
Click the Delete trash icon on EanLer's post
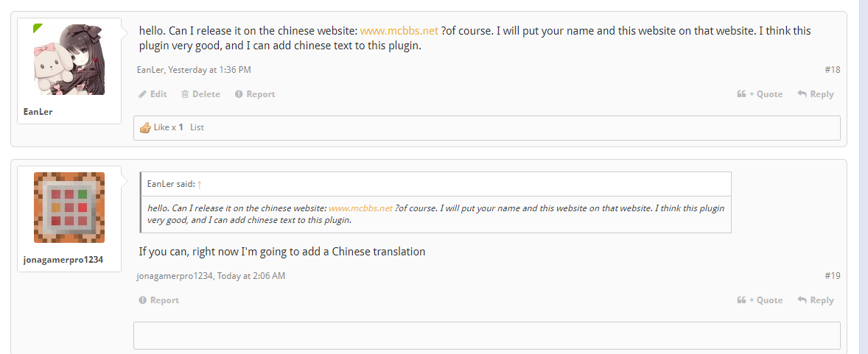pyautogui.click(x=185, y=94)
